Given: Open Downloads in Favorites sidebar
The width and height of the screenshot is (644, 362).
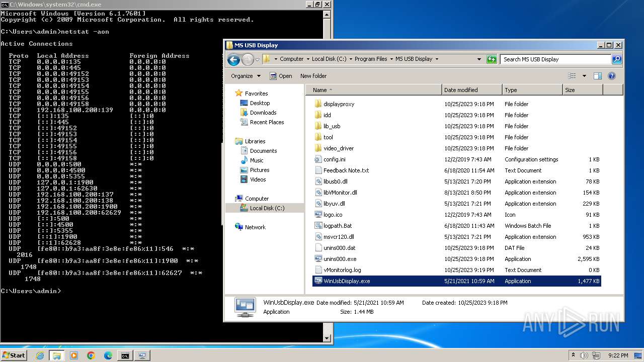Looking at the screenshot, I should [x=263, y=113].
